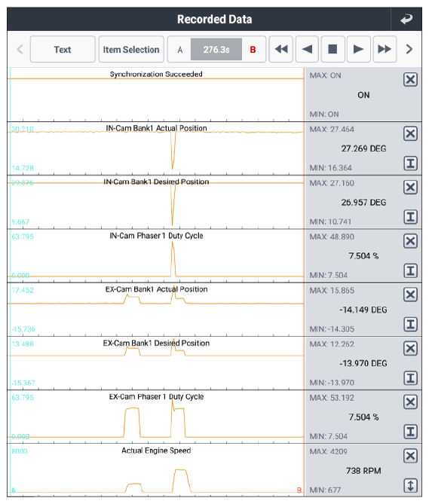Click the back arrow in title bar
The image size is (429, 504).
(406, 20)
